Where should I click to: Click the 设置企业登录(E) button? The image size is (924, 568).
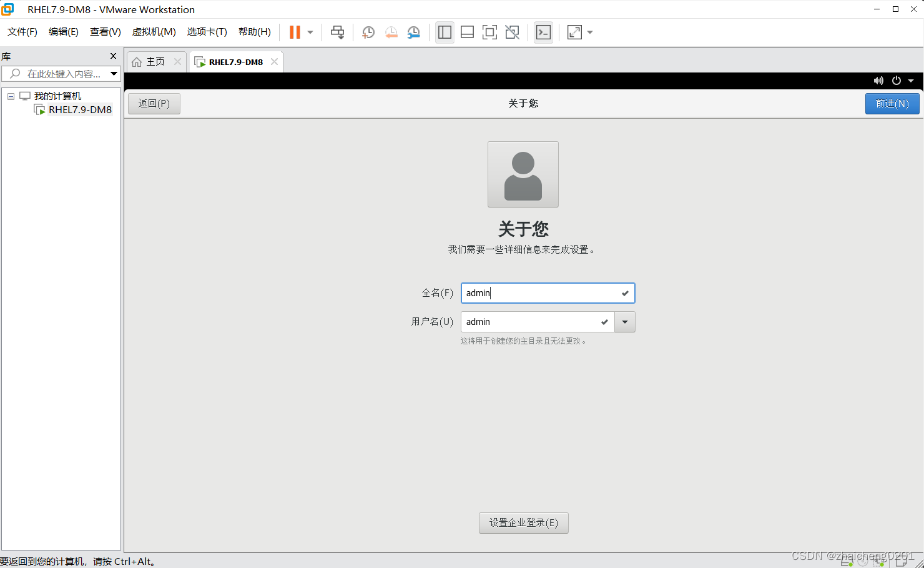pos(524,523)
